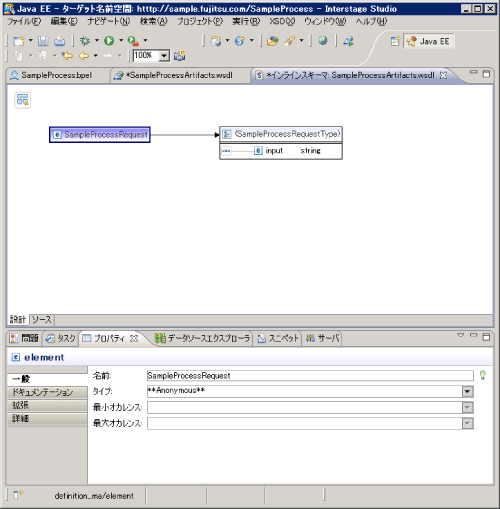
Task: Open the サーバ view tab
Action: coord(322,338)
